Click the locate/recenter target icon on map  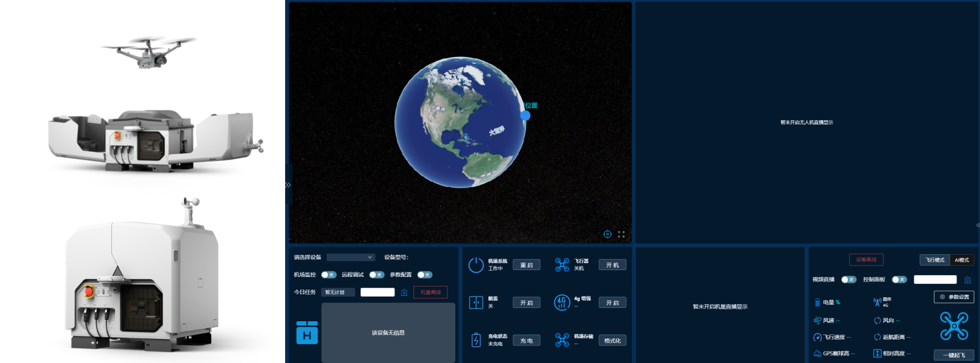tap(608, 234)
